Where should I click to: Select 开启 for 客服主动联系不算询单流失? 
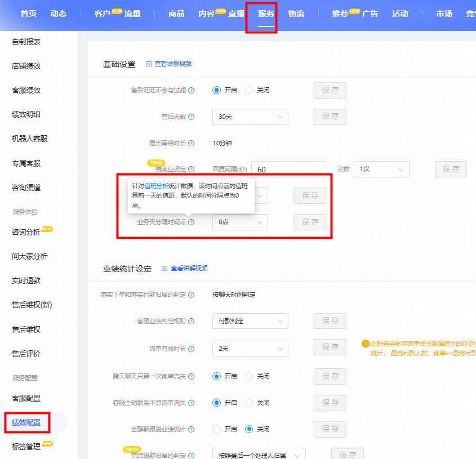click(216, 403)
